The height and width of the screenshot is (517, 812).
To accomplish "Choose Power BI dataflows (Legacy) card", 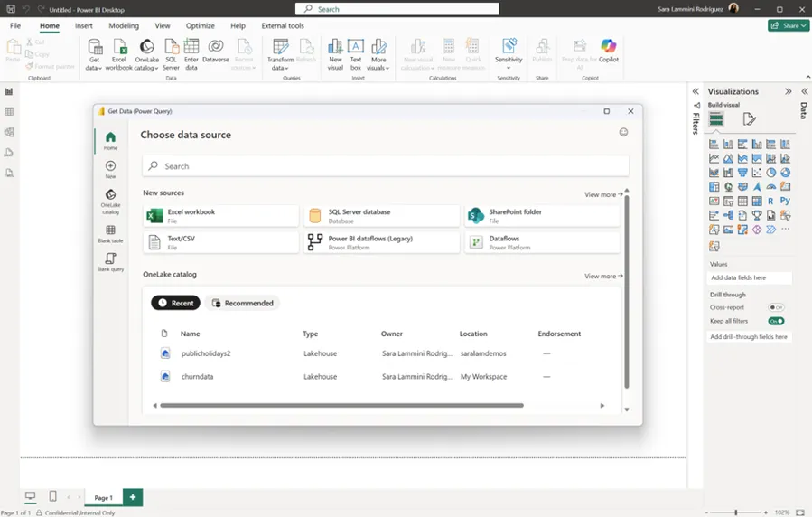I will click(382, 242).
